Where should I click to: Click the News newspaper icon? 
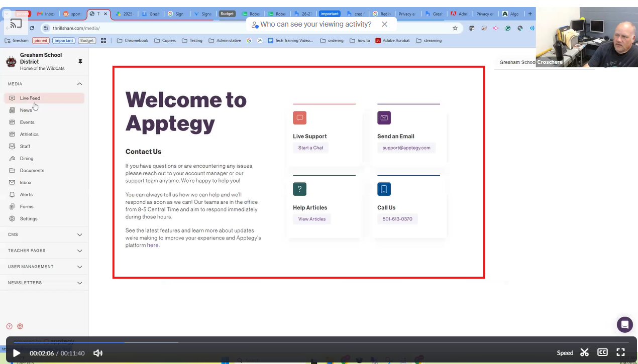12,110
